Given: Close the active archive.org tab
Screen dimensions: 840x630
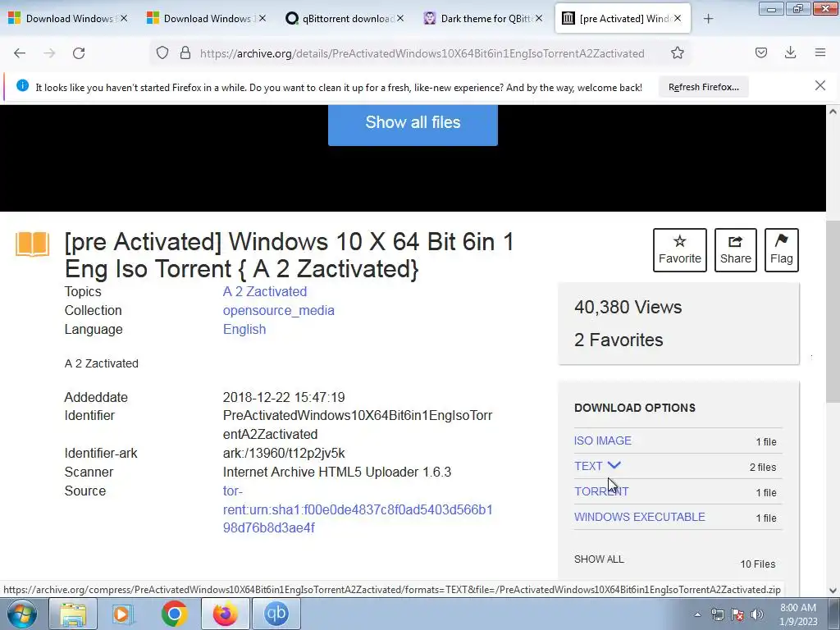Looking at the screenshot, I should pos(678,18).
